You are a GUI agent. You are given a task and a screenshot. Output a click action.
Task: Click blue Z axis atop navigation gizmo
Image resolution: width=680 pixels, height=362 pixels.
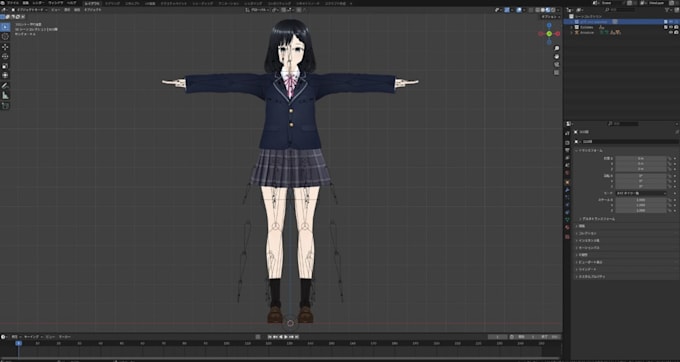point(549,26)
